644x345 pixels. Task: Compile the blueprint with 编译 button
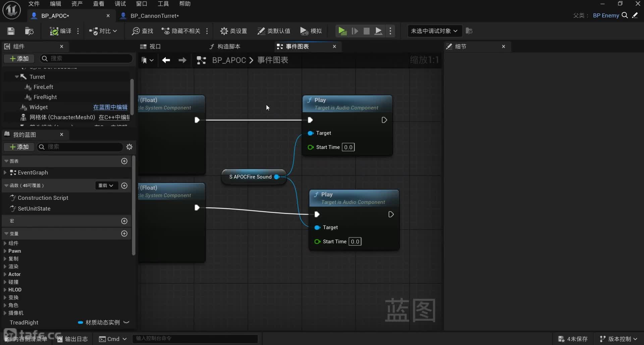[60, 31]
